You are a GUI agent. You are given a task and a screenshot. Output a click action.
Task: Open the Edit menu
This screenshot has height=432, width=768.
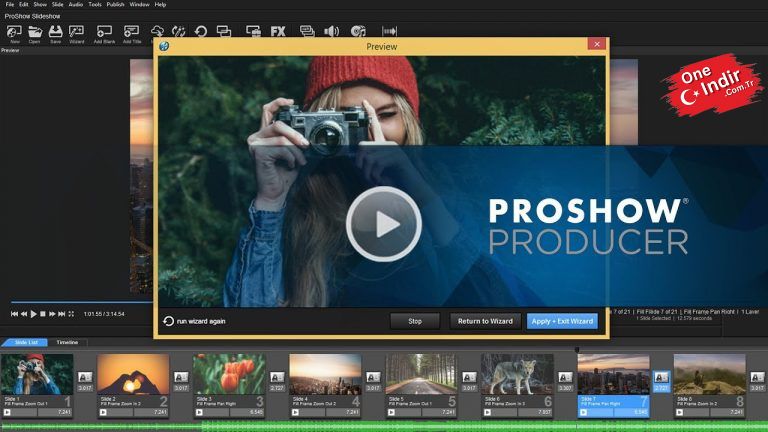24,4
